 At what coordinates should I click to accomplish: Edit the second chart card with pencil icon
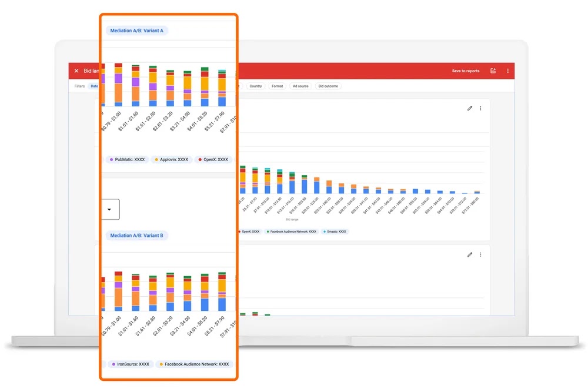click(469, 255)
